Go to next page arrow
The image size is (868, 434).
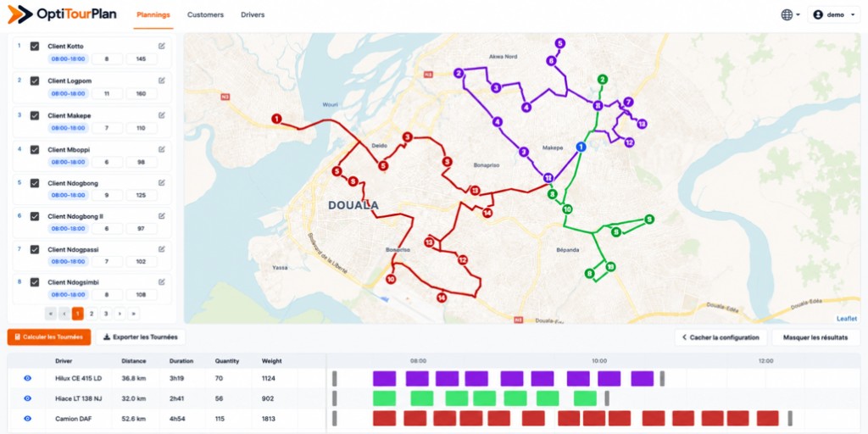(120, 314)
